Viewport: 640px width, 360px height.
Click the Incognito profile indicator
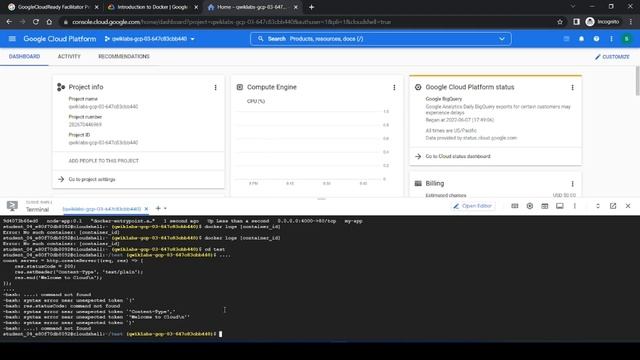[x=602, y=22]
